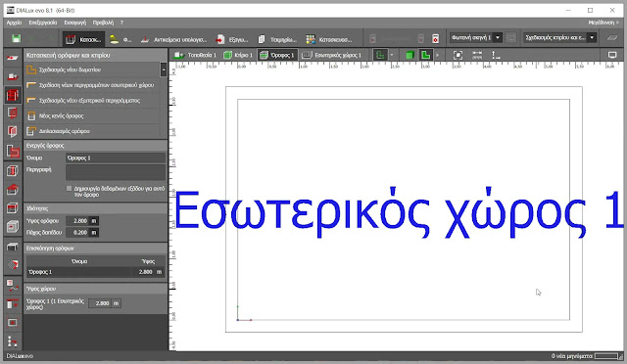Viewport: 627px width, 364px height.
Task: Click the Ύψος ορόφου value field
Action: (78, 220)
